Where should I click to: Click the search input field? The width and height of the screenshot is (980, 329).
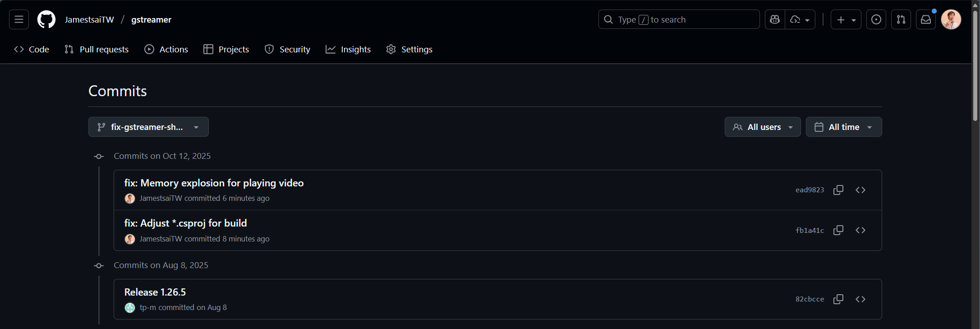click(679, 19)
